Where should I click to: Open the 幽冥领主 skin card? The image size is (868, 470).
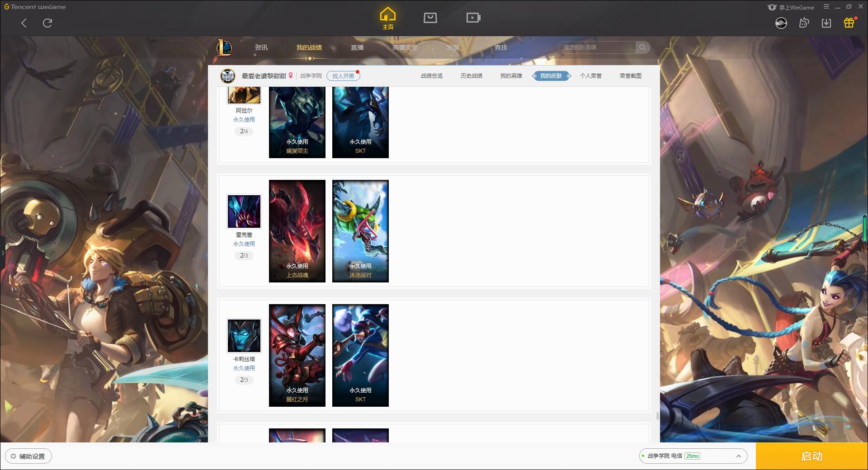[x=297, y=122]
